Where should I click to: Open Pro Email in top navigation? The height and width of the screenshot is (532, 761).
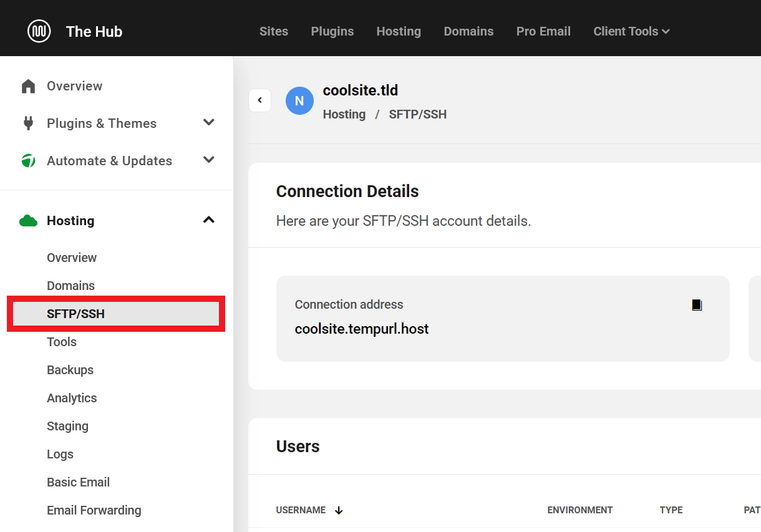[543, 31]
